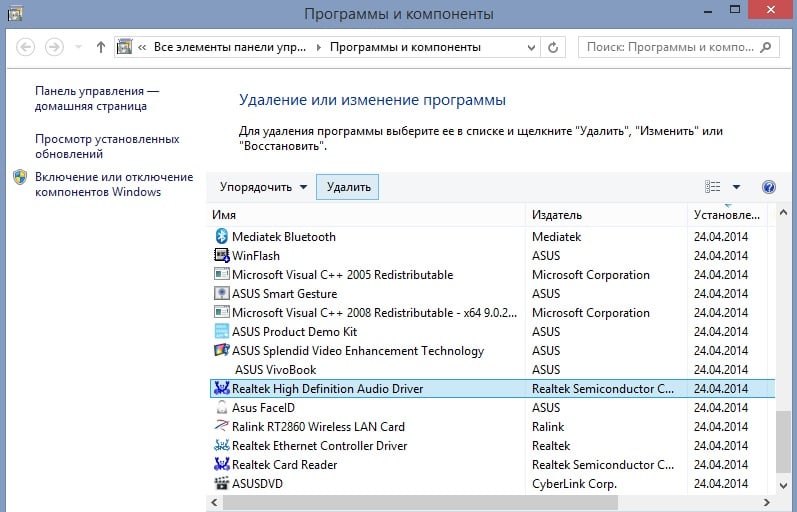Click the Ralink RT2860 Wireless LAN Card icon
The width and height of the screenshot is (797, 512).
[x=222, y=426]
